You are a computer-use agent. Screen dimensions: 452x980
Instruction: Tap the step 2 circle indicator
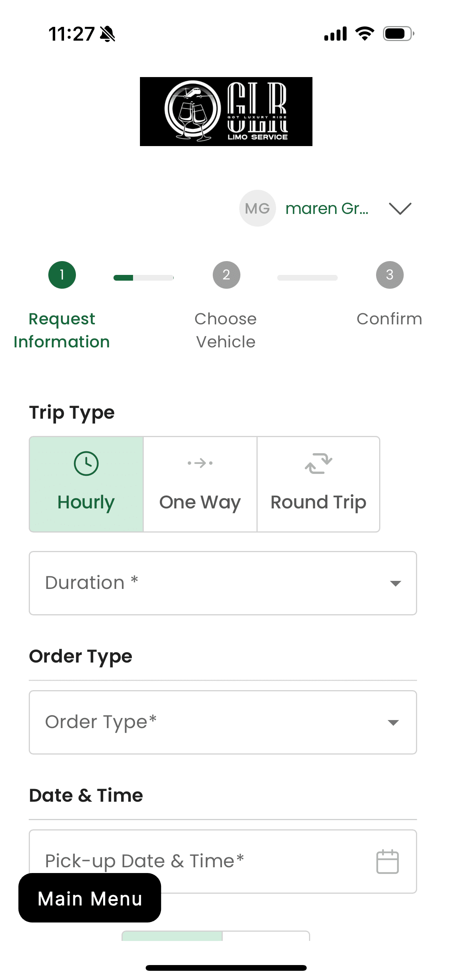[x=226, y=275]
